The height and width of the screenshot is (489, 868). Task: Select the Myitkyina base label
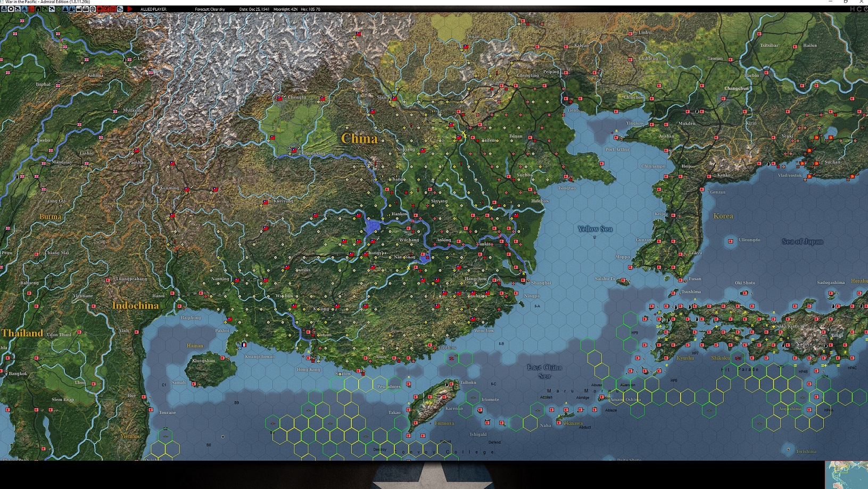point(133,110)
